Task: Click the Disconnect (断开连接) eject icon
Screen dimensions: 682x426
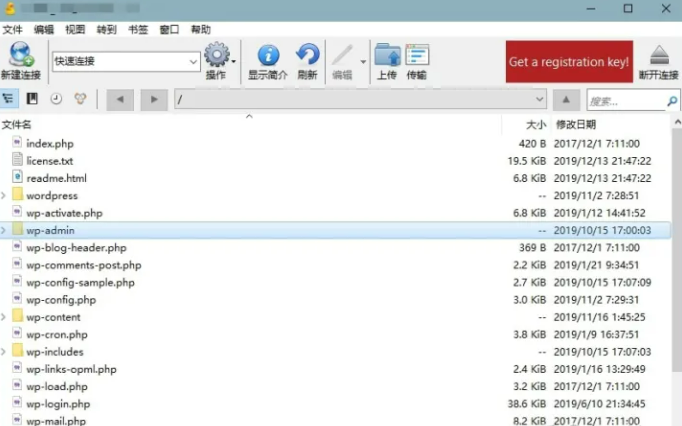Action: [659, 55]
